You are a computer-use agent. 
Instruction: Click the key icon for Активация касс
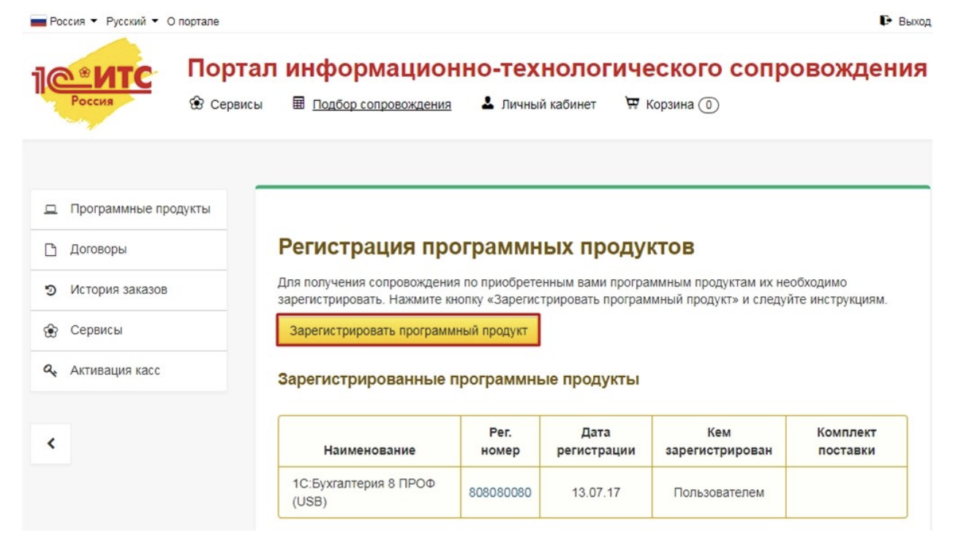50,371
